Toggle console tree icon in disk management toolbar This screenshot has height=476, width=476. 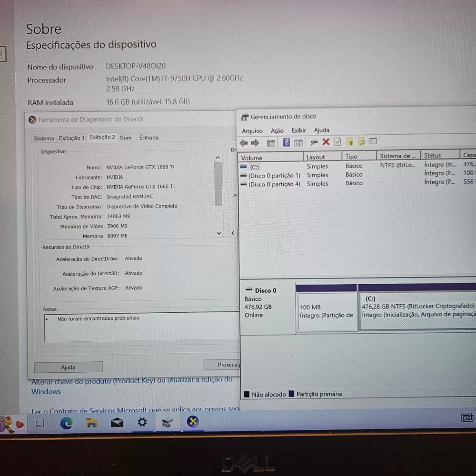point(271,143)
